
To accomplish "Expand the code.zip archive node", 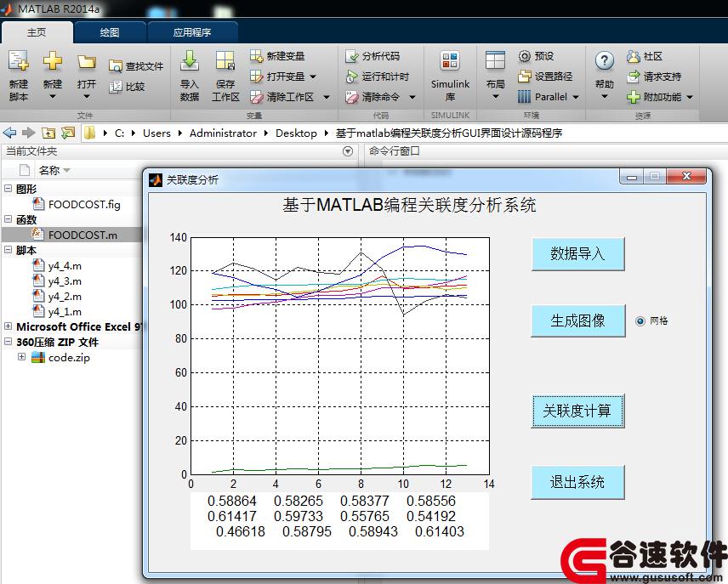I will [21, 356].
